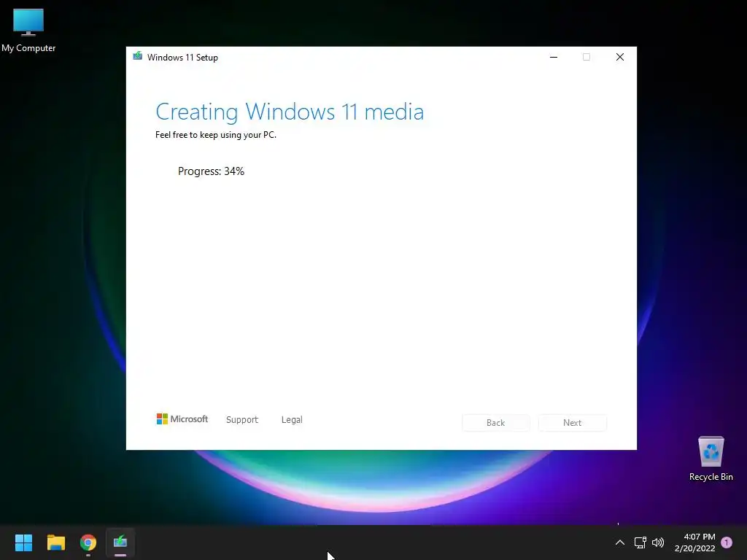Open the volume speaker tray icon
Screen dimensions: 747x560
pyautogui.click(x=658, y=542)
